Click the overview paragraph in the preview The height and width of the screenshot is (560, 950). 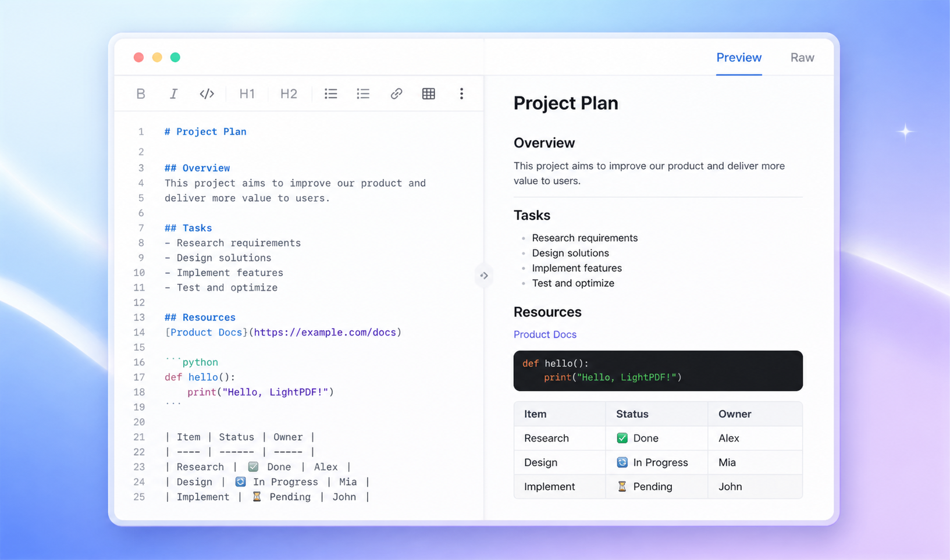click(649, 173)
